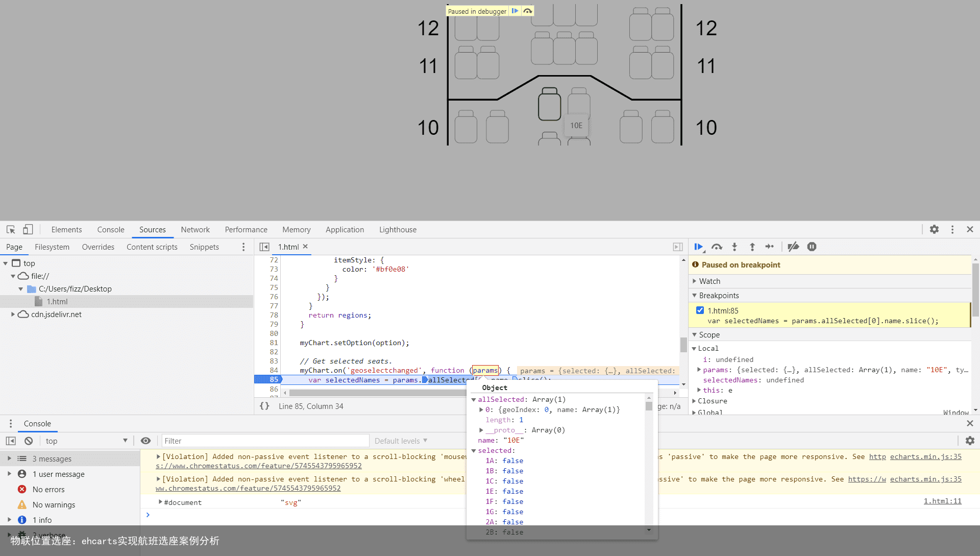Select the Elements panel tab

(66, 230)
